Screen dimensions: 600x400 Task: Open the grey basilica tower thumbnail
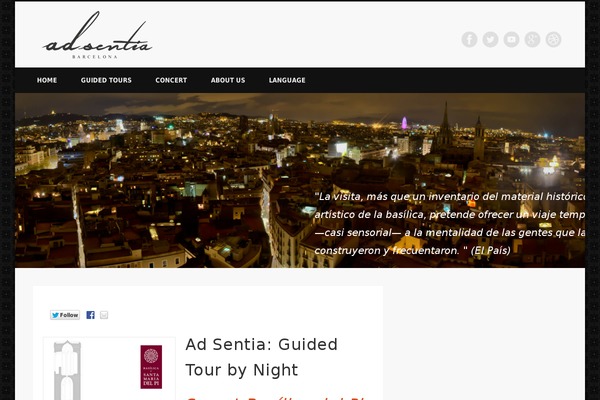[x=67, y=370]
